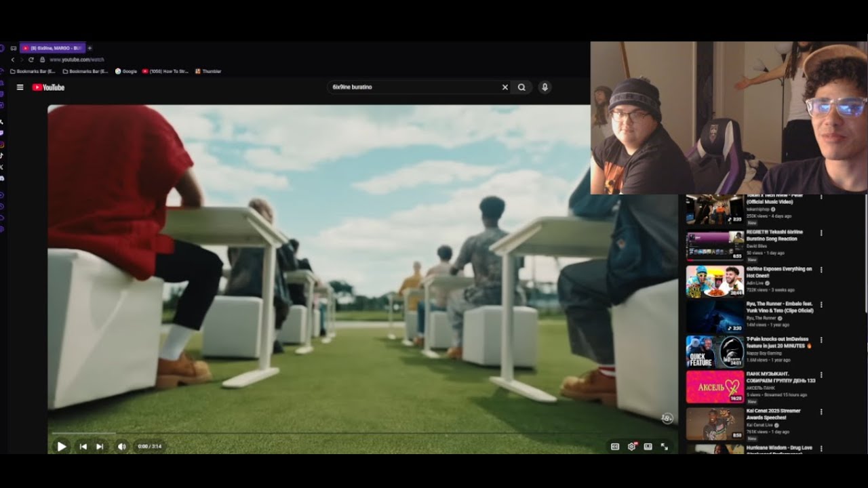Open Twitch chat icon in sidebar

point(2,133)
